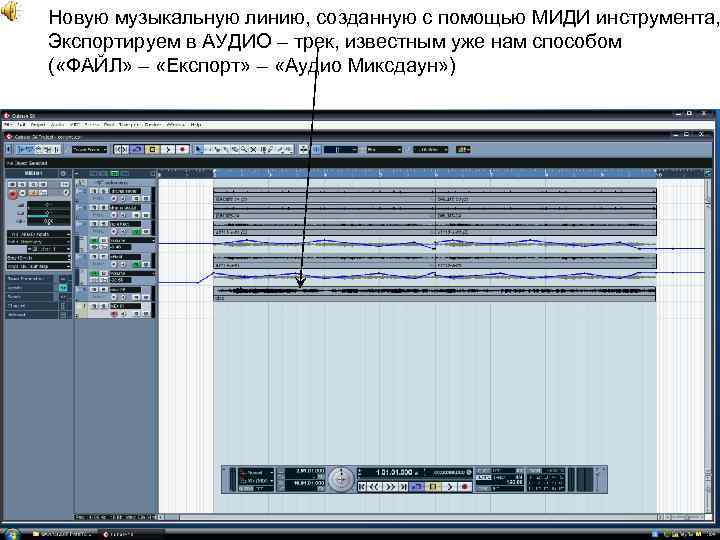Select the Zoom magnifier tool
This screenshot has width=720, height=540.
pos(244,149)
